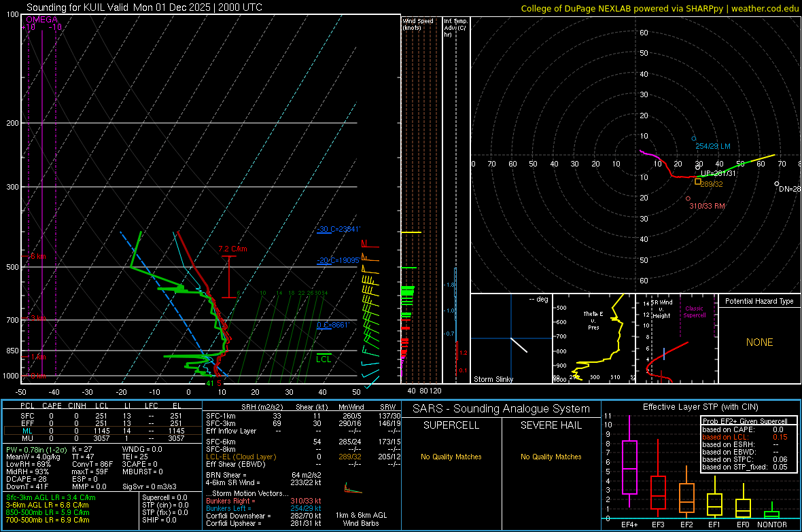This screenshot has height=532, width=802.
Task: Click the DCAPE = 28 value
Action: pyautogui.click(x=27, y=479)
